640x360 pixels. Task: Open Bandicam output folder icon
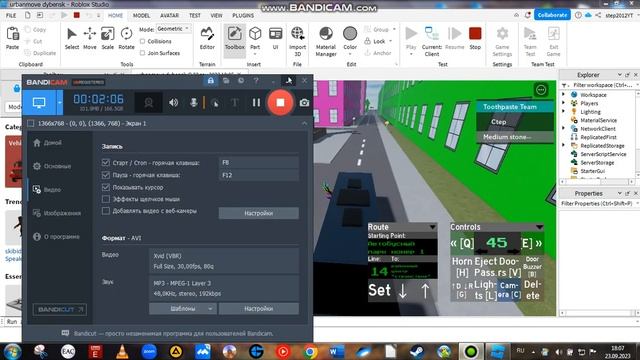[226, 81]
